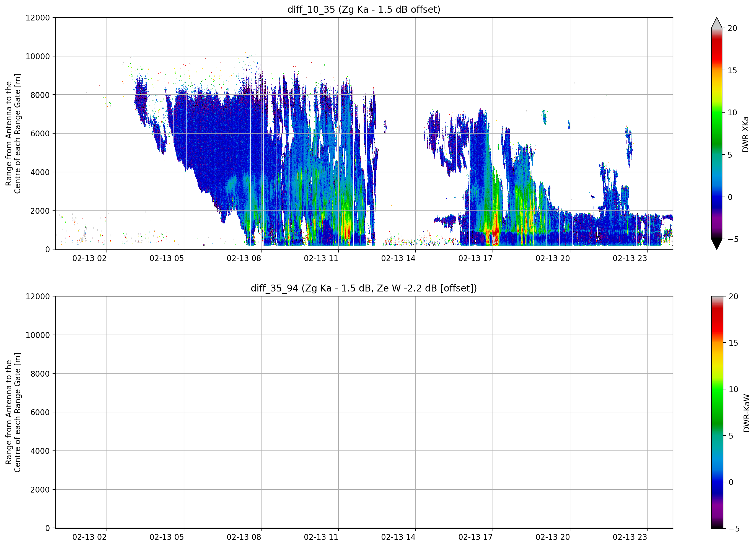Click the bottom DWR-KaW colorbar gradient
The image size is (756, 547).
click(717, 412)
